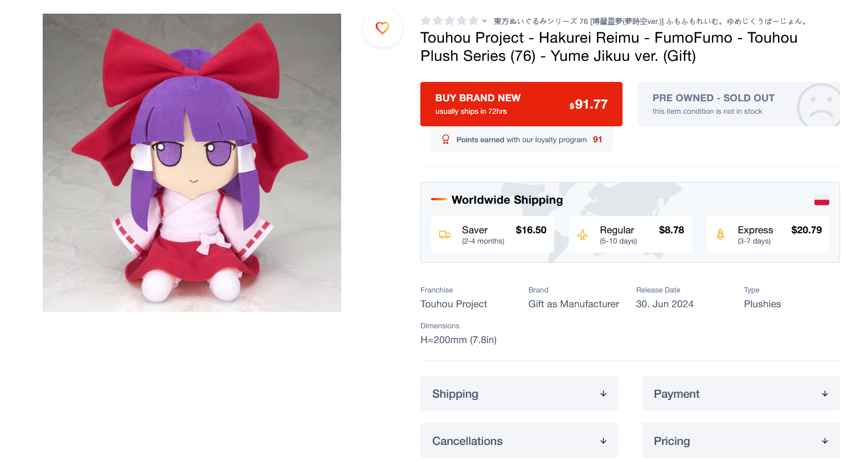This screenshot has height=462, width=868.
Task: Click the loyalty points ribbon icon
Action: 446,139
